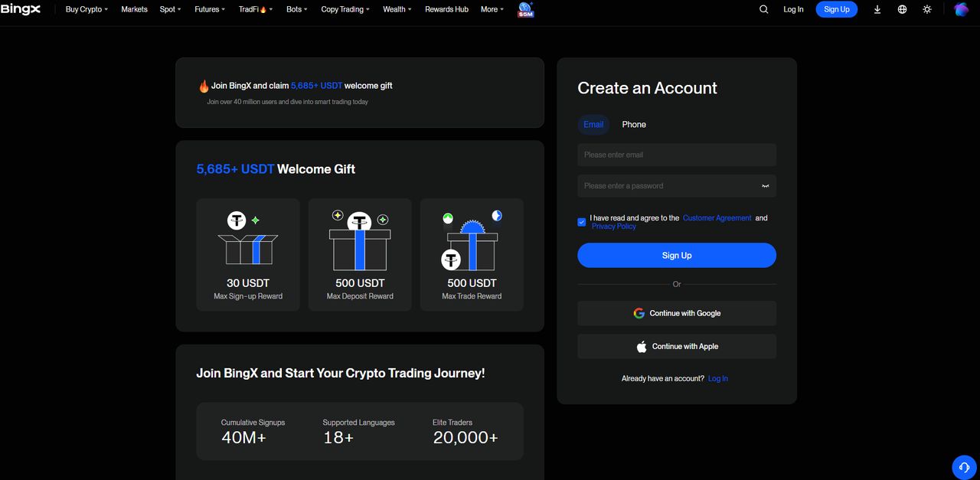The image size is (980, 480).
Task: Expand the Futures menu dropdown
Action: point(210,9)
